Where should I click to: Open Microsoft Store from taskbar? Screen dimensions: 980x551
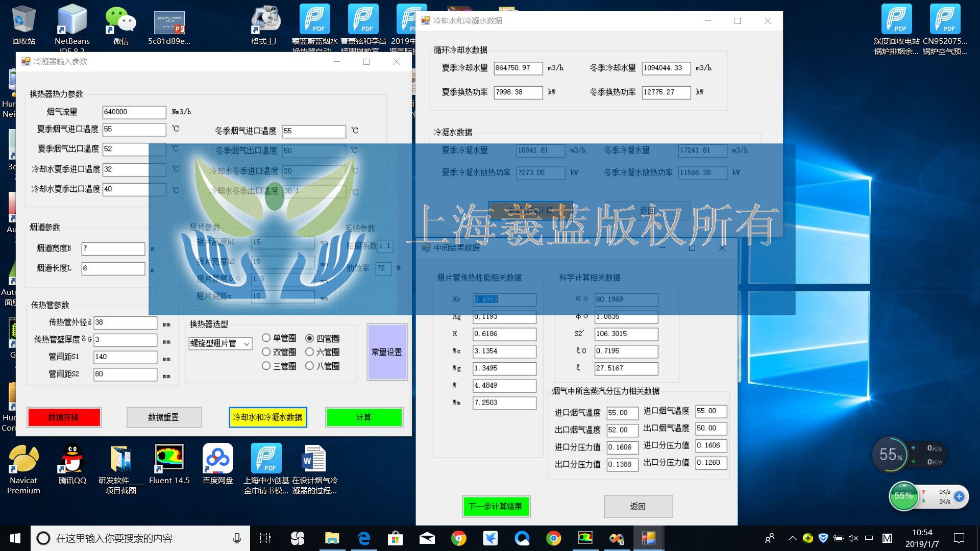tap(396, 538)
